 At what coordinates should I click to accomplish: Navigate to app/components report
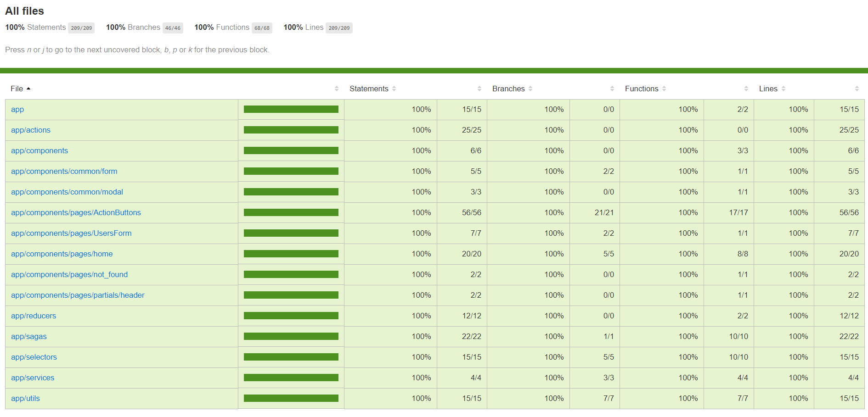(39, 151)
